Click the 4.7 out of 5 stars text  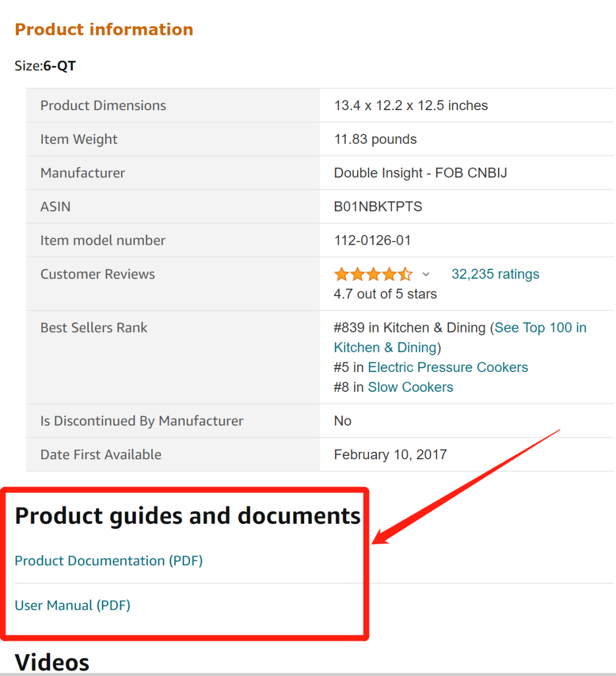[385, 294]
